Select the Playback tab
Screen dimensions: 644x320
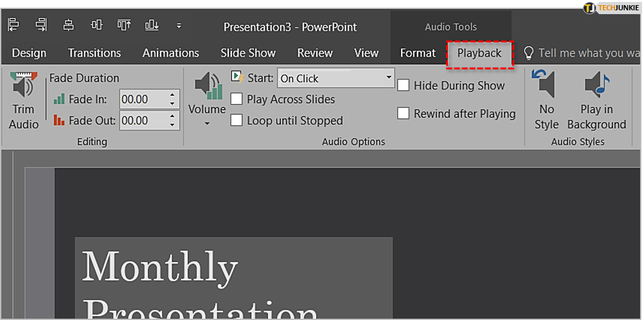479,53
